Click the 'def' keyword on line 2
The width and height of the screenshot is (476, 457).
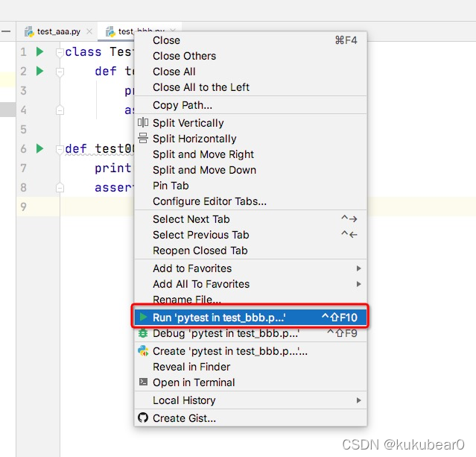(x=106, y=72)
